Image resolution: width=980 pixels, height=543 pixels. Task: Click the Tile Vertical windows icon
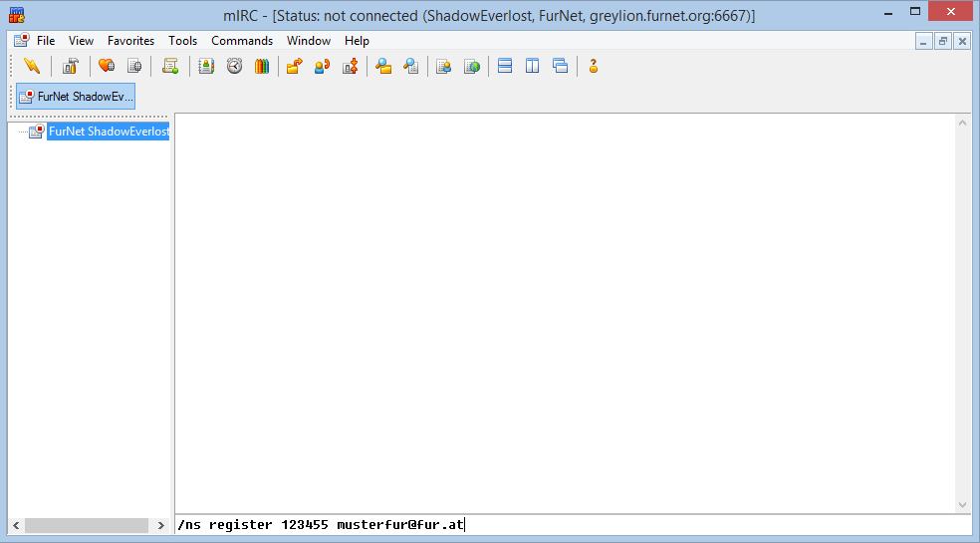pyautogui.click(x=533, y=66)
